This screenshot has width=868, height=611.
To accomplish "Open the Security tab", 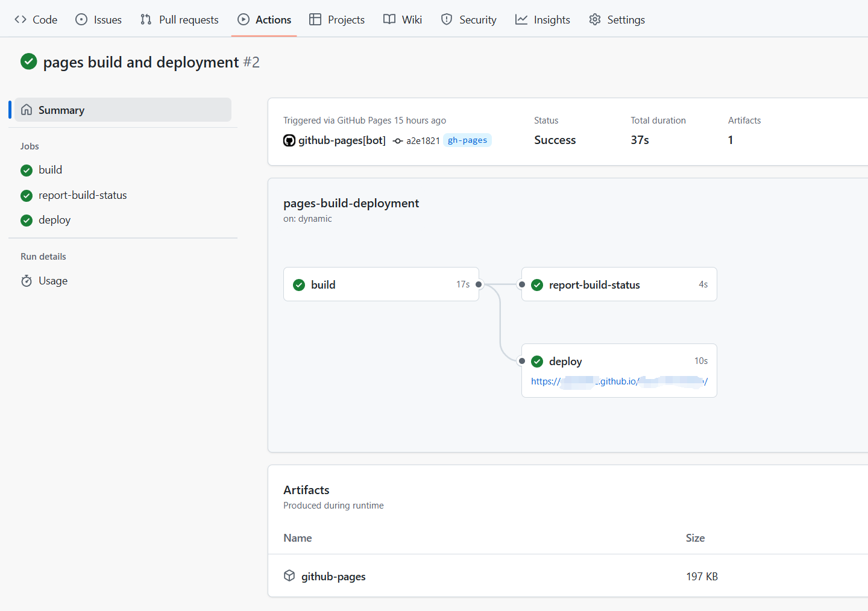I will pyautogui.click(x=469, y=19).
